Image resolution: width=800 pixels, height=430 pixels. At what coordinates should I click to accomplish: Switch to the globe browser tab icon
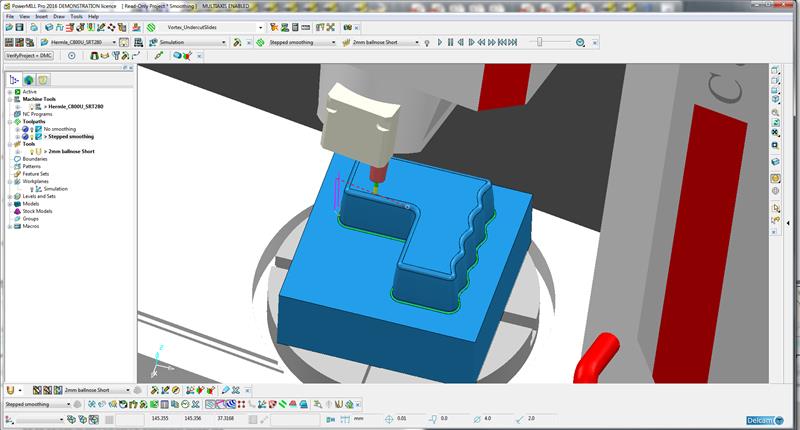click(29, 80)
